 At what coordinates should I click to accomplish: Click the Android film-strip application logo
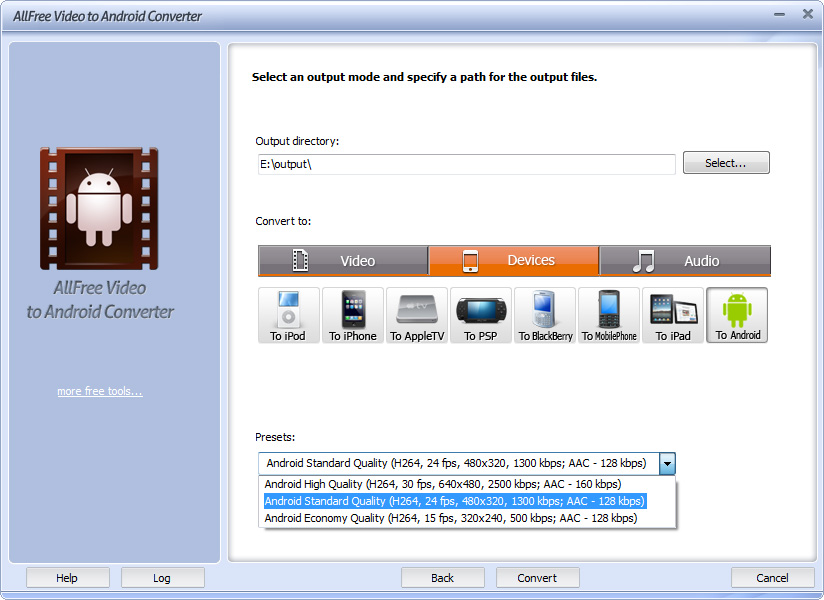[99, 209]
